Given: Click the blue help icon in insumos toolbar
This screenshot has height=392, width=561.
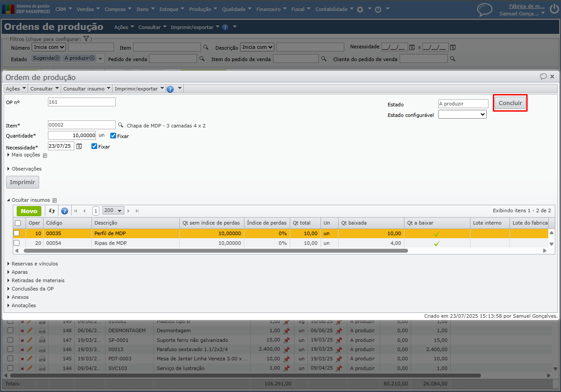Looking at the screenshot, I should pos(65,211).
